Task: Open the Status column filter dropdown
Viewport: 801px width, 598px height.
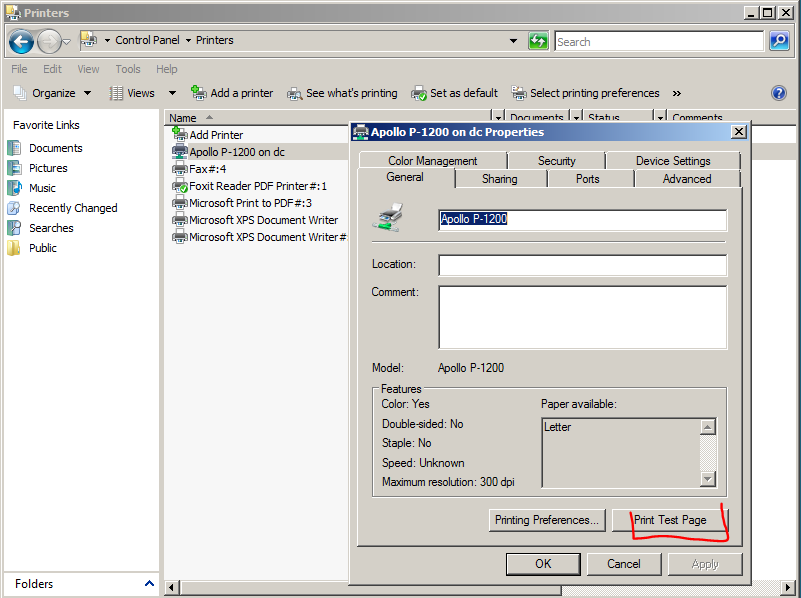Action: pos(660,117)
